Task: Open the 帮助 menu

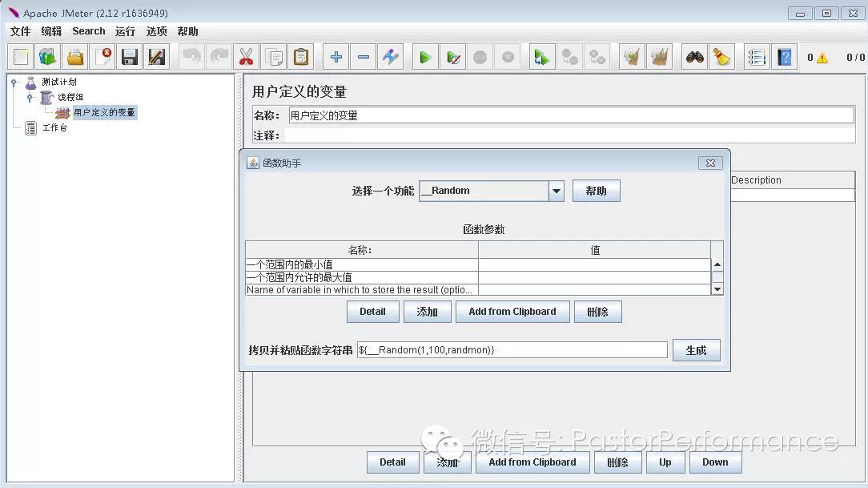Action: tap(187, 31)
